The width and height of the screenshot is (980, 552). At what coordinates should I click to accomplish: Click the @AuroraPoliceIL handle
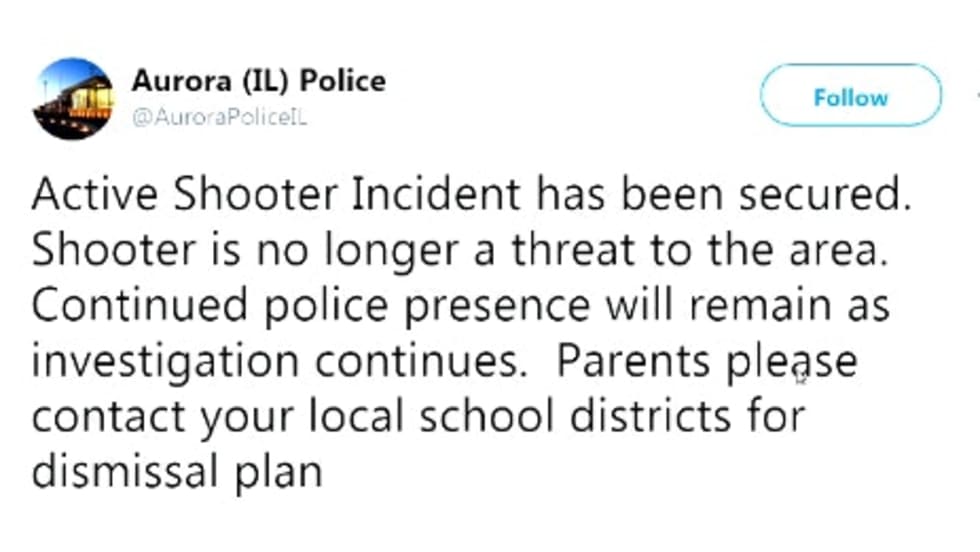click(219, 117)
